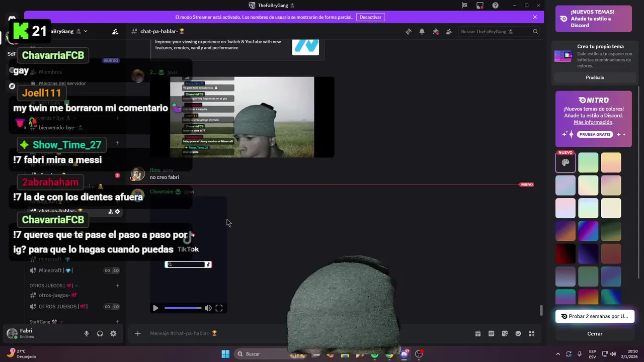The width and height of the screenshot is (644, 362).
Task: Select the brown theme swatch
Action: click(x=611, y=254)
